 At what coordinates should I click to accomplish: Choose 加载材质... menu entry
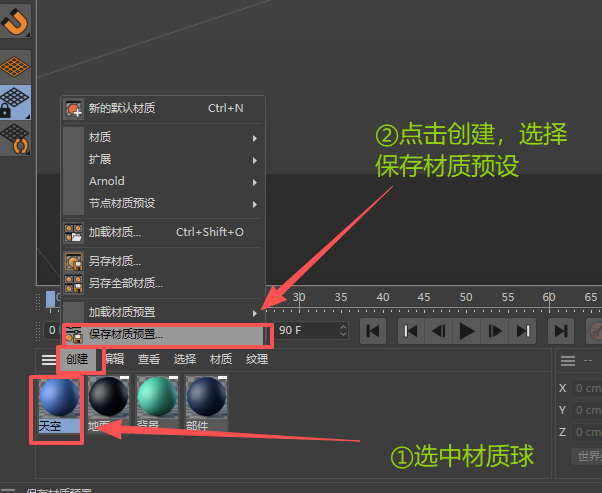(163, 232)
